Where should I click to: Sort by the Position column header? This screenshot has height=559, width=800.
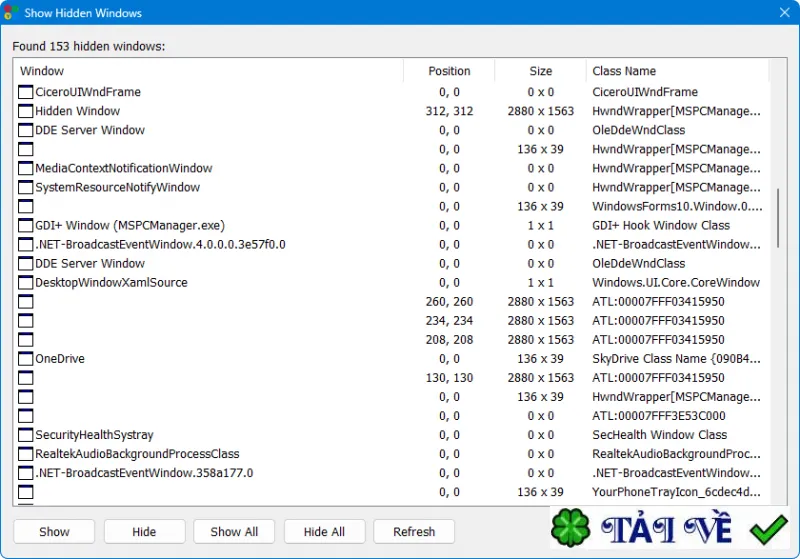[x=449, y=71]
